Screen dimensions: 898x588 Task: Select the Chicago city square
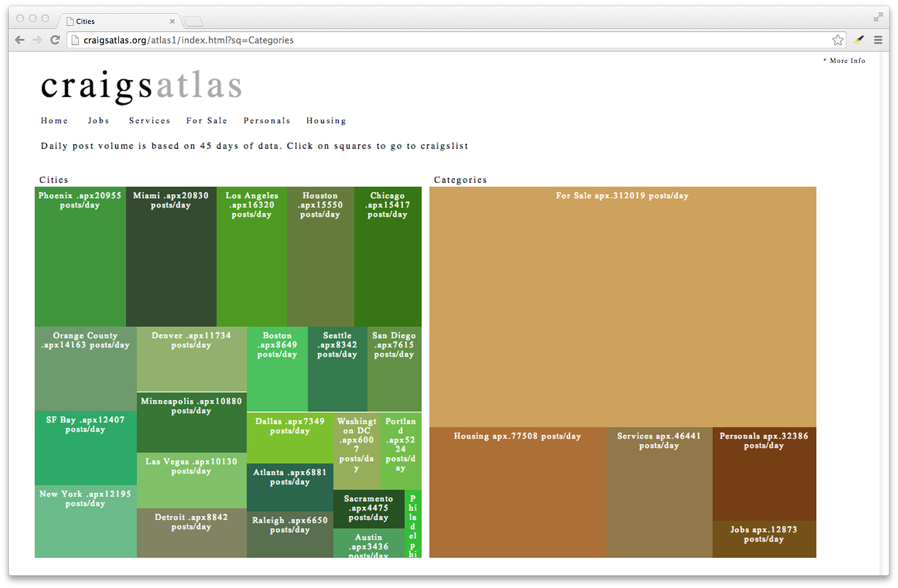(388, 257)
